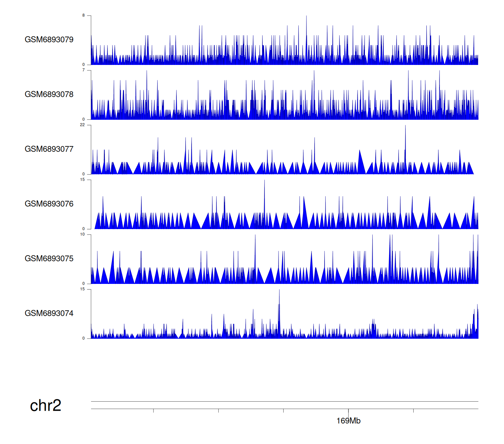This screenshot has width=504, height=444.
Task: Click the tick mark above 169Mb
Action: pos(348,411)
